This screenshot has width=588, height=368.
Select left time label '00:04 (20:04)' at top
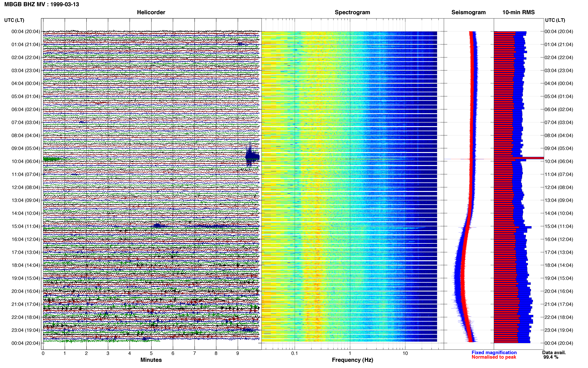(x=26, y=31)
